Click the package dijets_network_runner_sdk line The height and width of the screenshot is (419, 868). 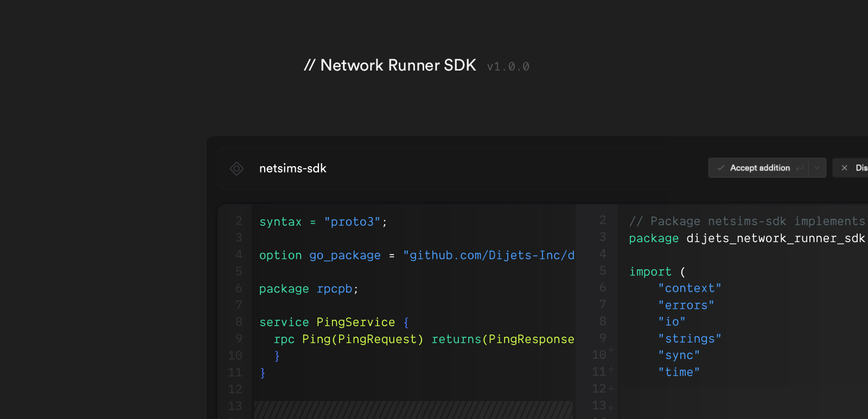pyautogui.click(x=746, y=239)
